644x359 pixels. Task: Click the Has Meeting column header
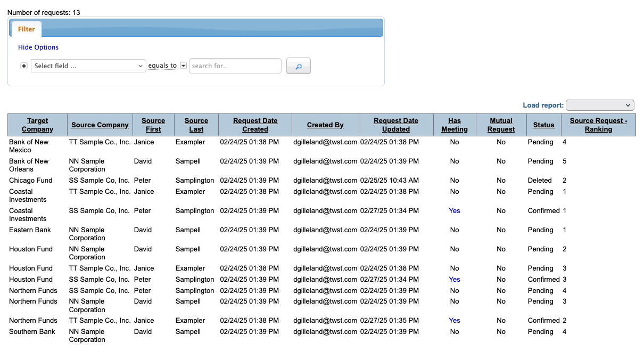coord(455,125)
